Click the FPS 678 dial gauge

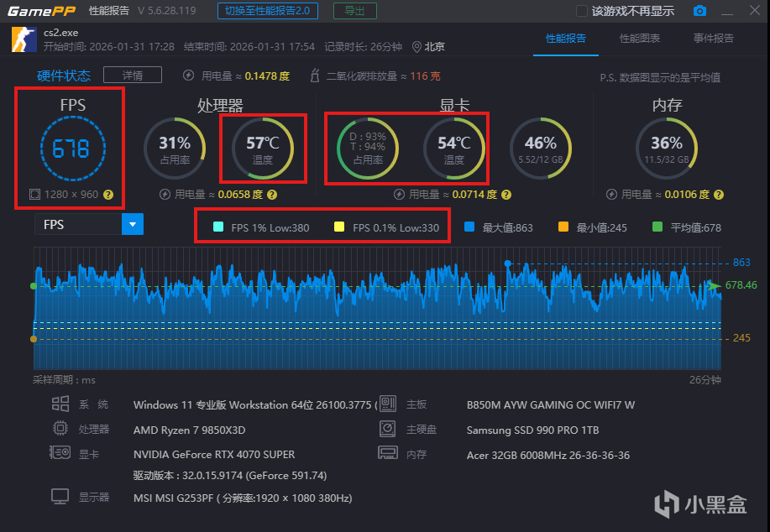[x=72, y=149]
